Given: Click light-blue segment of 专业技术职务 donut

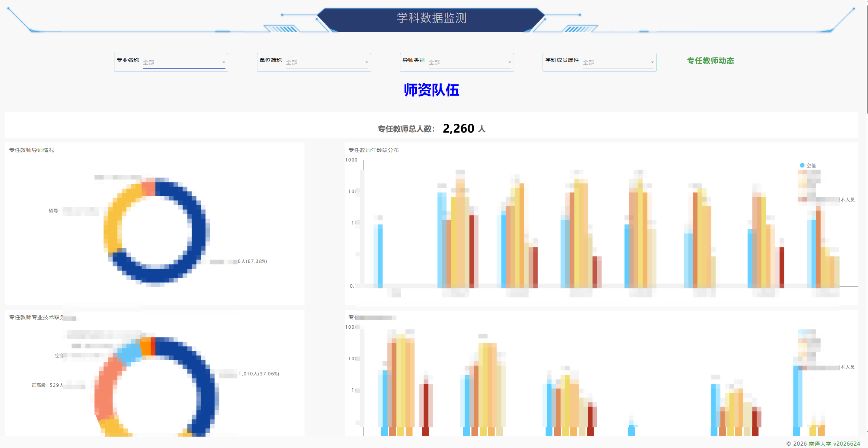Looking at the screenshot, I should click(130, 353).
